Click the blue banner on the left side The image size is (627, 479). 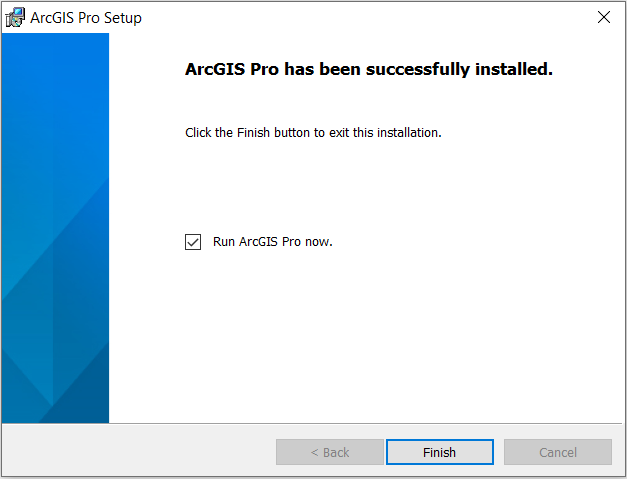point(55,228)
